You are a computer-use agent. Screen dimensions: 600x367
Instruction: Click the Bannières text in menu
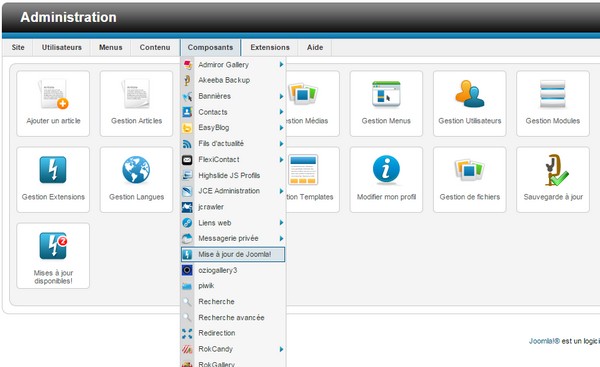(x=214, y=96)
